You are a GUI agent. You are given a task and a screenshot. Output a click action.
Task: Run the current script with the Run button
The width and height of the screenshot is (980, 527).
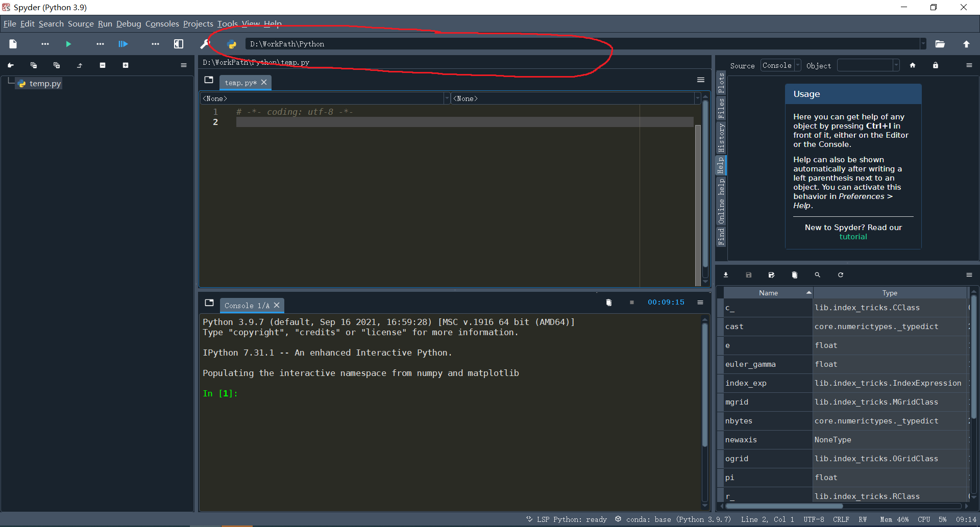[68, 44]
